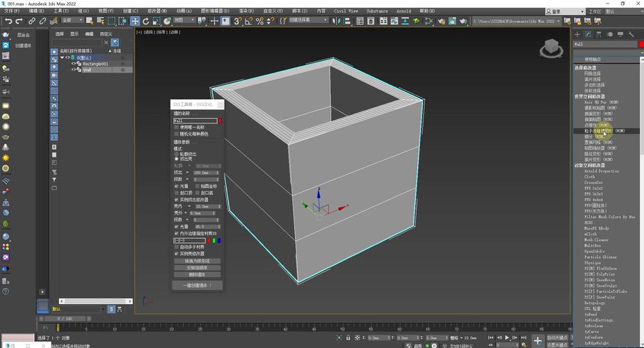Pick the Rectangular Selection Region tool
644x348 pixels.
(112, 21)
